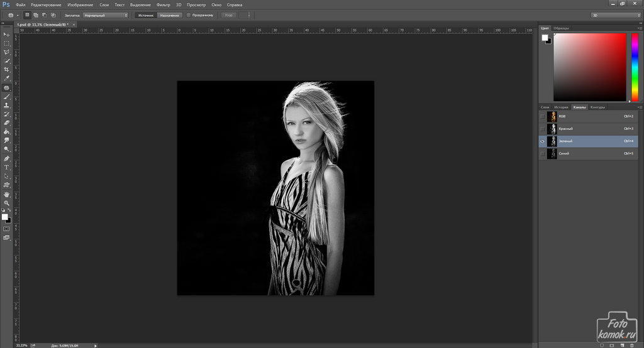Image resolution: width=644 pixels, height=348 pixels.
Task: Click the zoom percentage field 33.33%
Action: (21, 345)
